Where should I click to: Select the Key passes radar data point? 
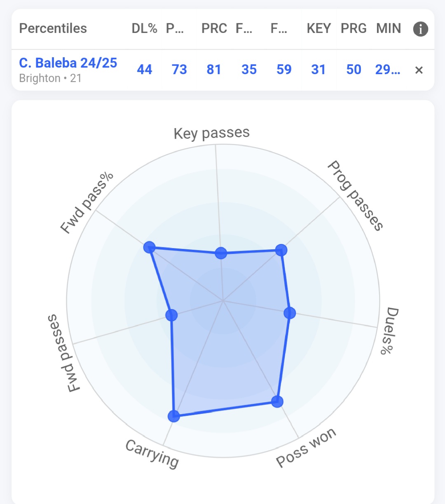221,253
